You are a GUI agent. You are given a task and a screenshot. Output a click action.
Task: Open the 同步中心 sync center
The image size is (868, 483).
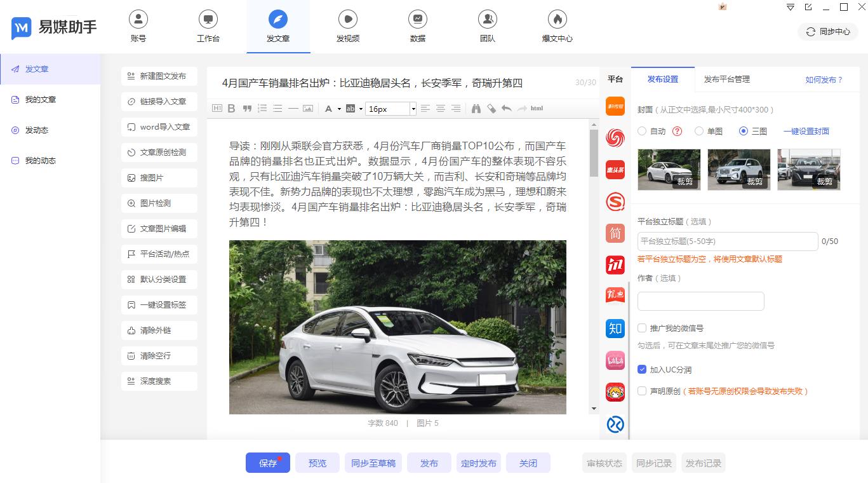[827, 31]
